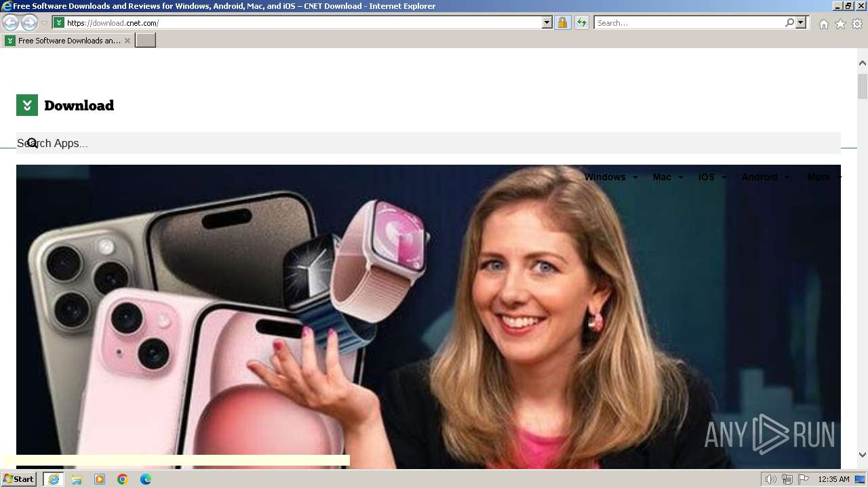Open the iPhone and Apple Watch hero image
This screenshot has width=868, height=488.
[x=429, y=317]
